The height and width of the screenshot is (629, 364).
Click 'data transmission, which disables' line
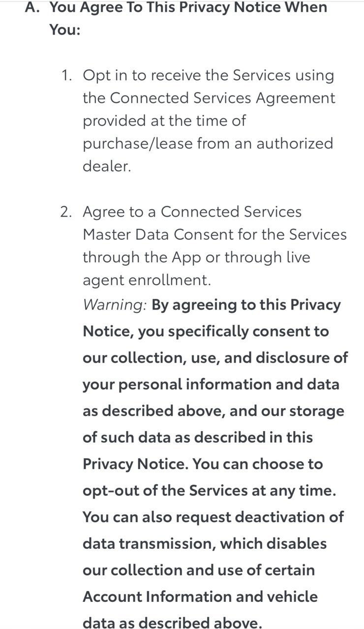pos(205,544)
